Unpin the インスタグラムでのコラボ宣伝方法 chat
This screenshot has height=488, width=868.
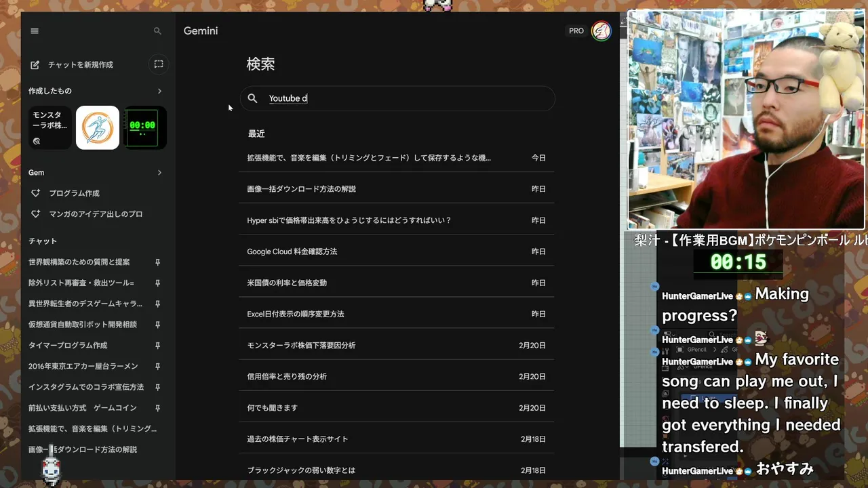[x=157, y=387]
